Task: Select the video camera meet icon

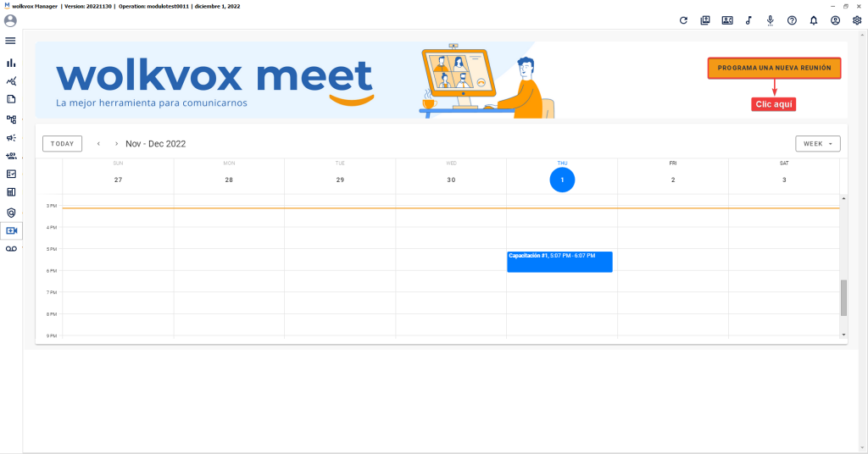Action: point(12,230)
